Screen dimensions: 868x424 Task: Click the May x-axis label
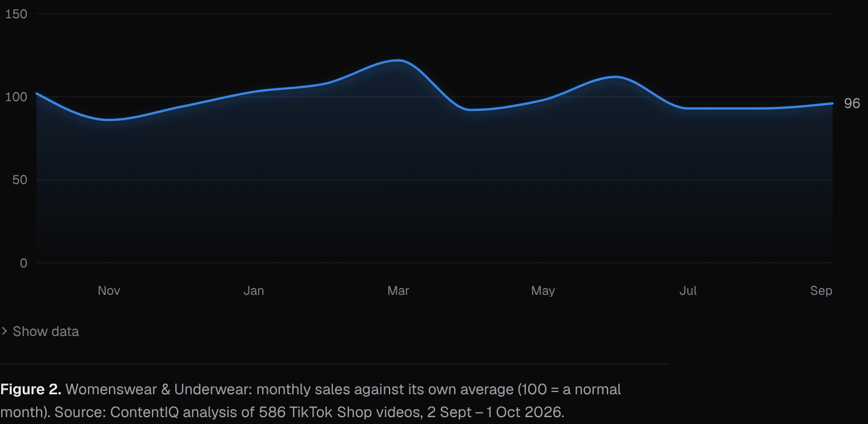coord(543,290)
